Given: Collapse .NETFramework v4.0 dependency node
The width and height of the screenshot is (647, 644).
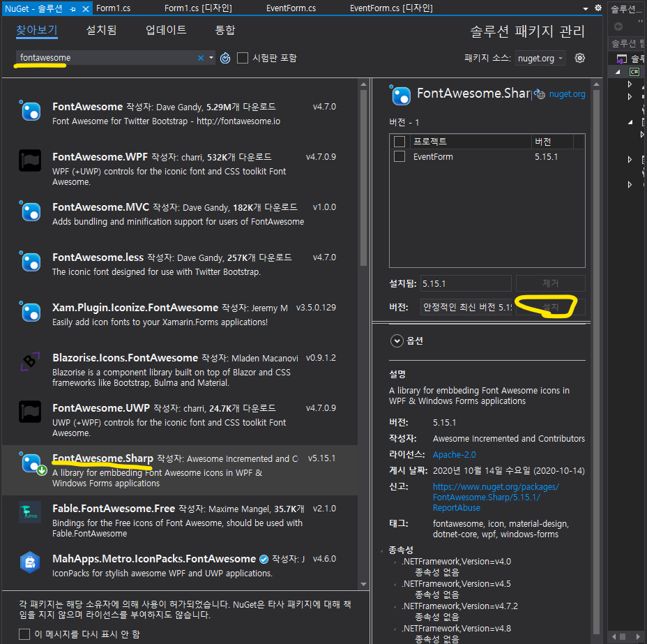Looking at the screenshot, I should 396,562.
